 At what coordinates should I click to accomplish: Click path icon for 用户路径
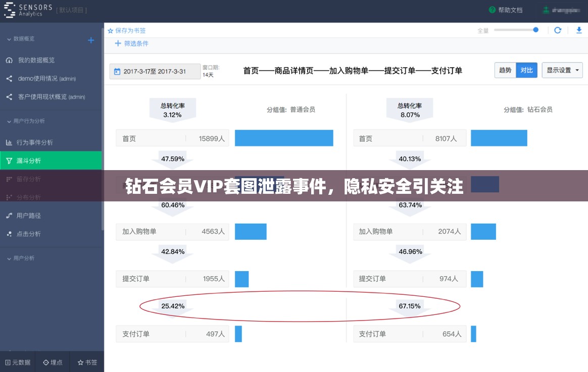(9, 216)
